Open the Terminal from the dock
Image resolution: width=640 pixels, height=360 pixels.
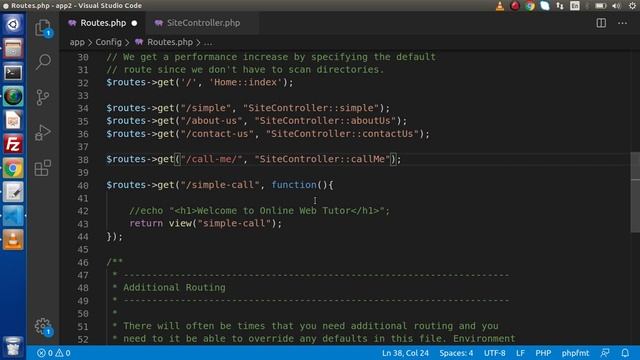point(13,72)
